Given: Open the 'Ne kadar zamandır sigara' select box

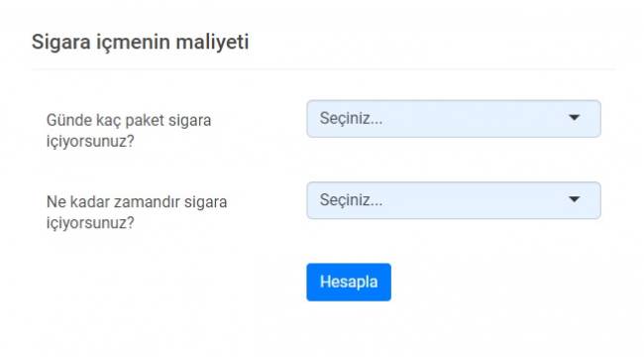Looking at the screenshot, I should pos(454,200).
